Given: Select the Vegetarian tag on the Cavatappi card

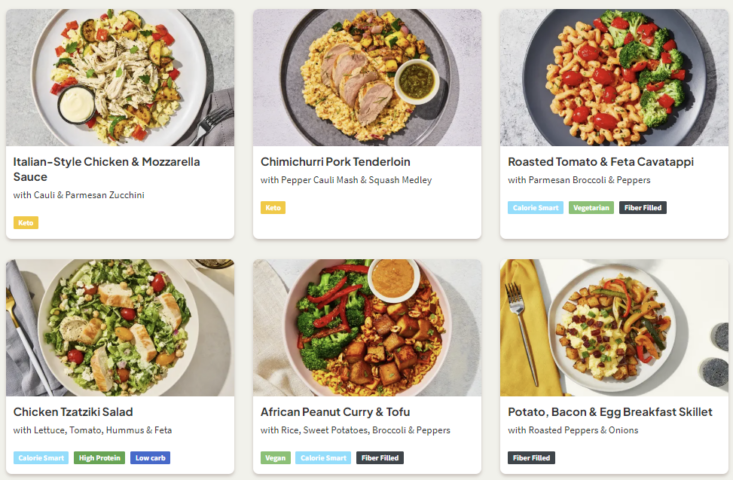Looking at the screenshot, I should click(591, 208).
